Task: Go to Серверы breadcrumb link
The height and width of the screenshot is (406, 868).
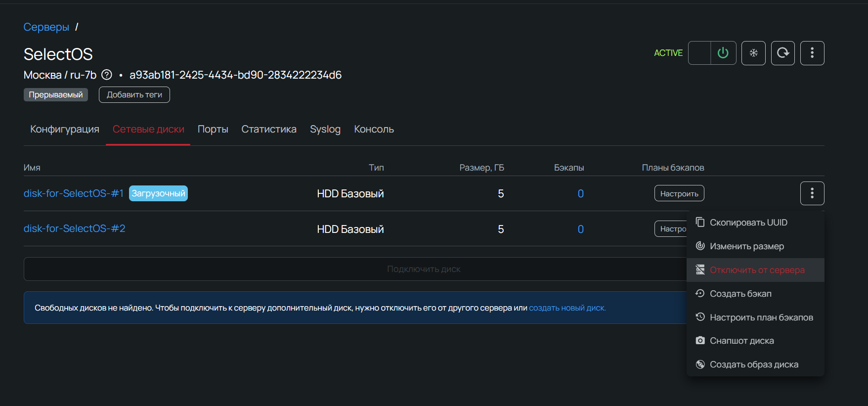Action: [x=46, y=27]
